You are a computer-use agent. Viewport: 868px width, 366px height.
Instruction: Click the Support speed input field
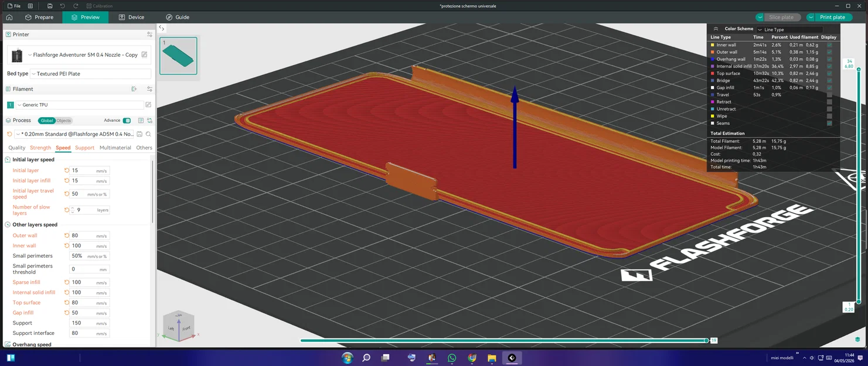[89, 323]
